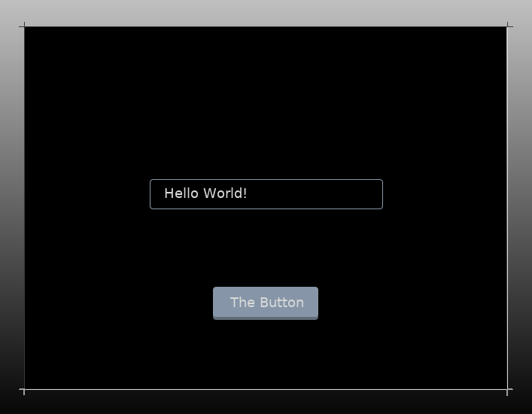
Task: Click black canvas between text field and button
Action: point(266,248)
